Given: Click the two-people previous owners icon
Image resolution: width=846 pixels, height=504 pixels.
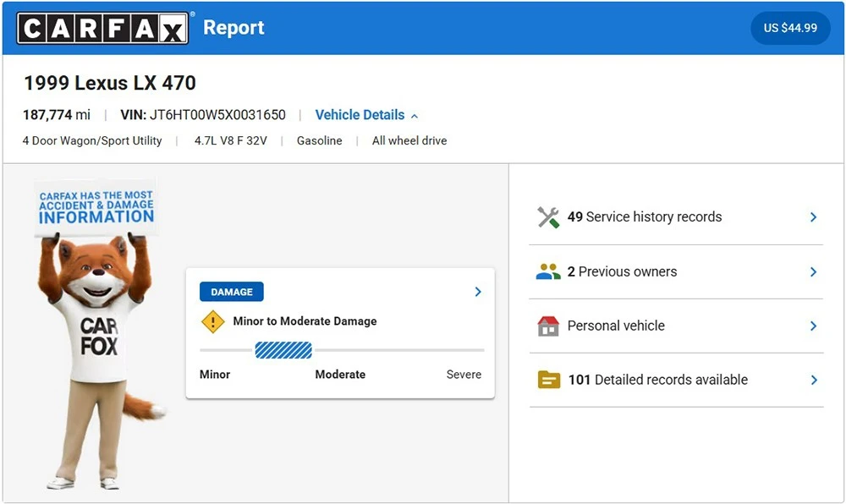Looking at the screenshot, I should pyautogui.click(x=548, y=271).
